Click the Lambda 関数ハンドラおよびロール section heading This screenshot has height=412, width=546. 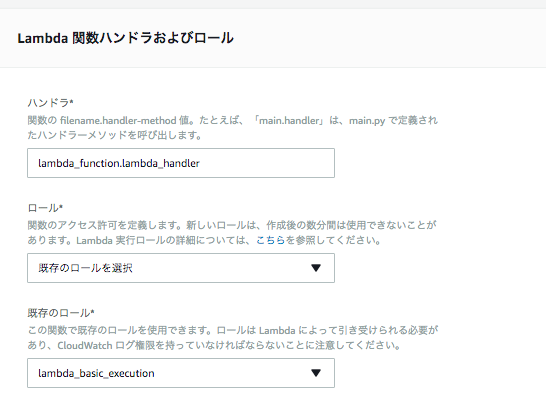(125, 38)
